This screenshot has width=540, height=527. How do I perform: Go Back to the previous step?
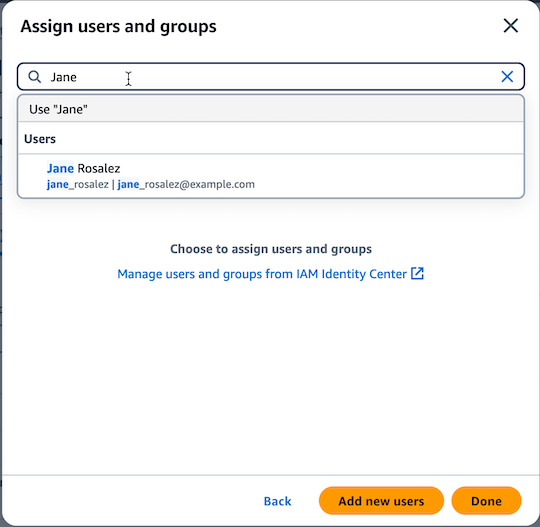(278, 501)
